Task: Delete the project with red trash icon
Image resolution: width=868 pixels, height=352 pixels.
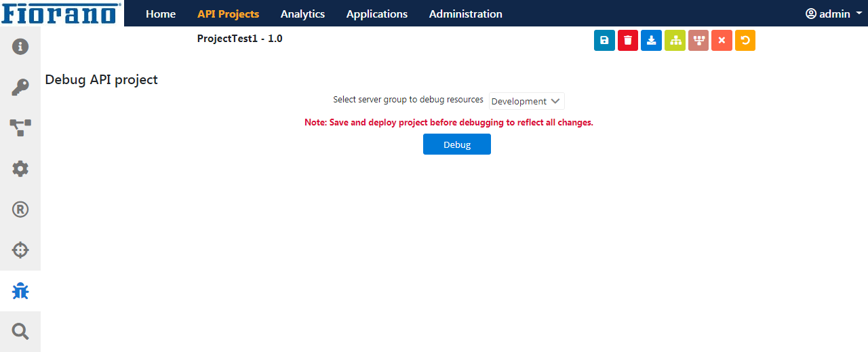Action: (x=628, y=41)
